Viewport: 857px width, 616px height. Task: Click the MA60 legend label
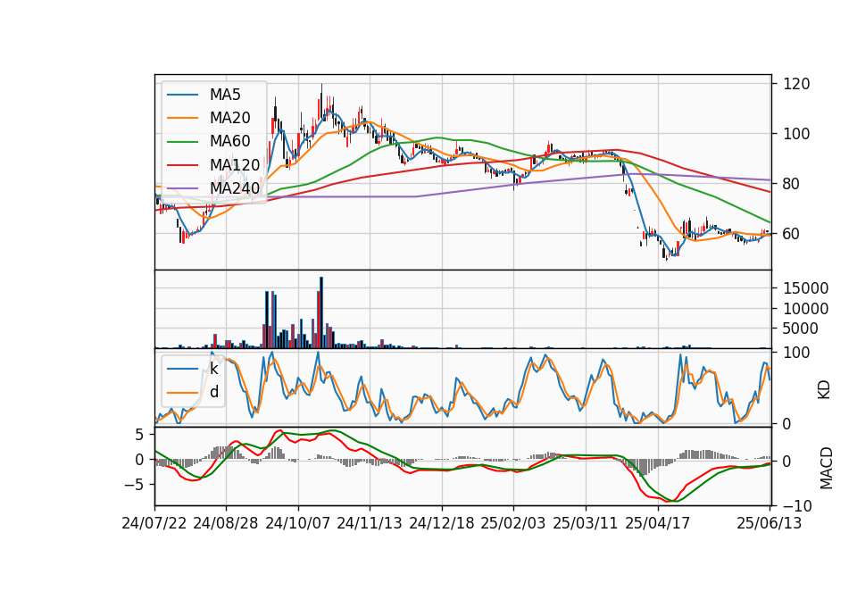click(229, 141)
